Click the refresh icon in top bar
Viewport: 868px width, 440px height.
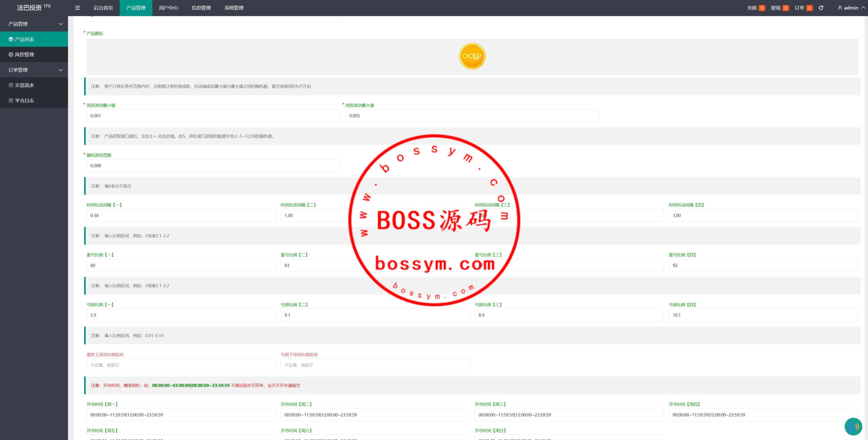[821, 8]
